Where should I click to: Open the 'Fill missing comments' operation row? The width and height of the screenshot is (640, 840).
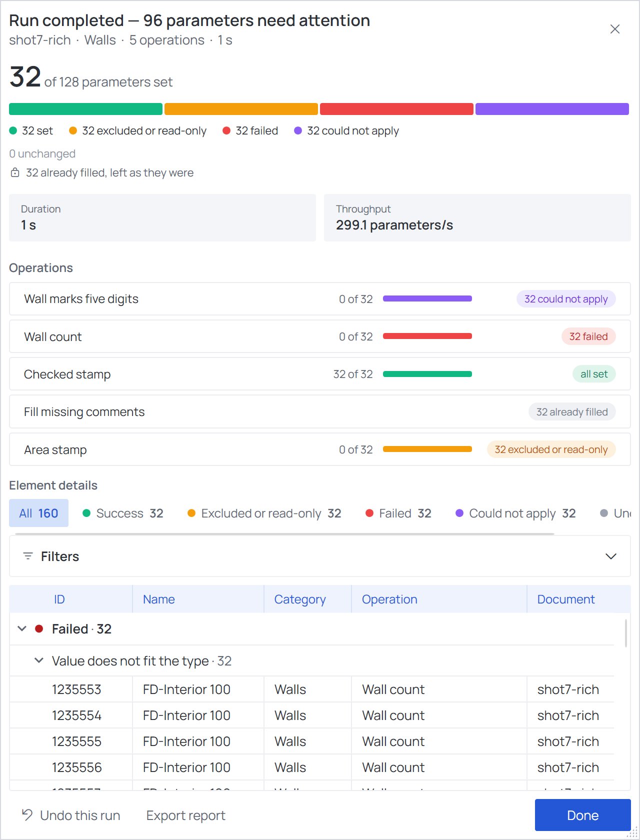click(x=320, y=411)
